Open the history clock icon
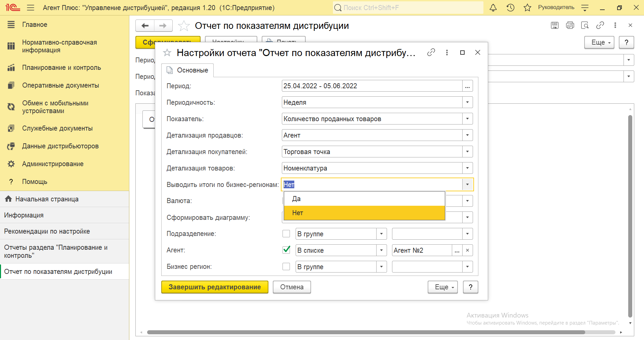The image size is (644, 340). pos(510,8)
